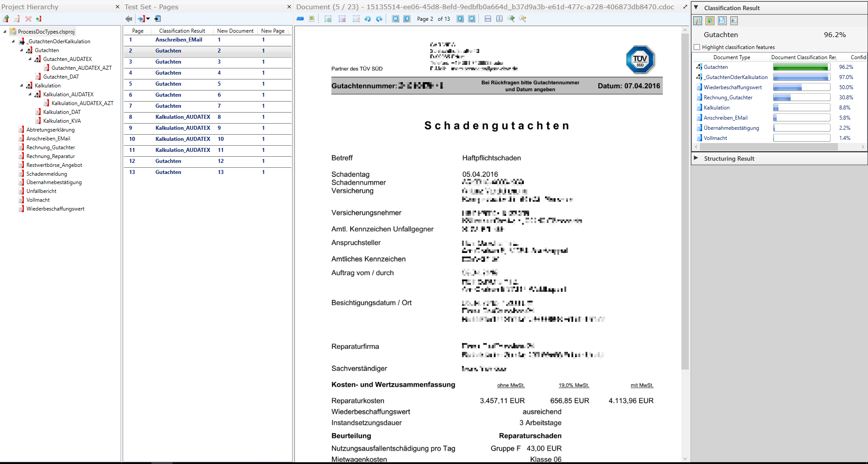Viewport: 868px width, 464px height.
Task: Click the Rechnung_Gutachter 30.8% confidence bar
Action: [x=801, y=98]
